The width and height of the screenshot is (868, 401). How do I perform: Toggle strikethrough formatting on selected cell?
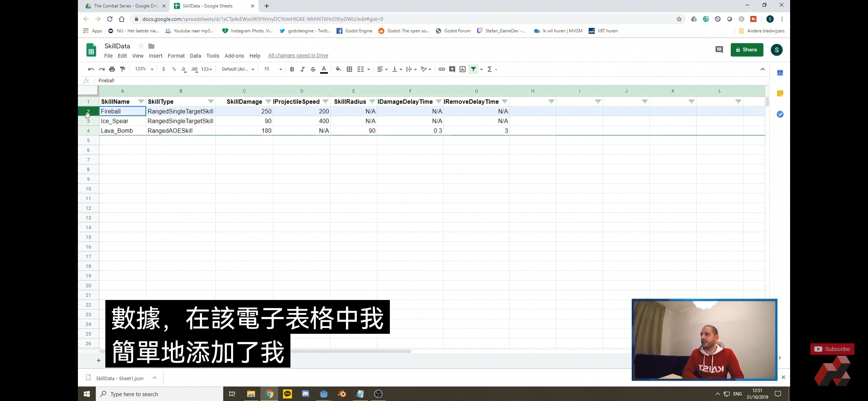[x=313, y=69]
